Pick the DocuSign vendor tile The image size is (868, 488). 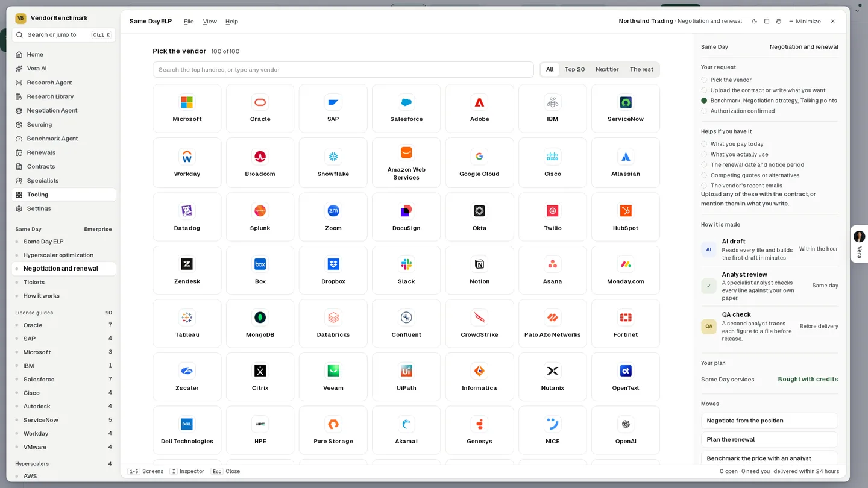(406, 217)
